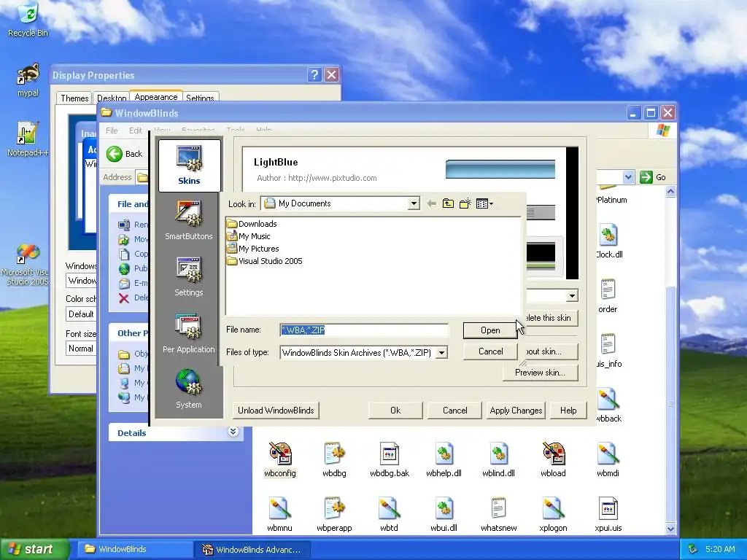This screenshot has height=560, width=747.
Task: Open the Settings section icon
Action: click(189, 276)
